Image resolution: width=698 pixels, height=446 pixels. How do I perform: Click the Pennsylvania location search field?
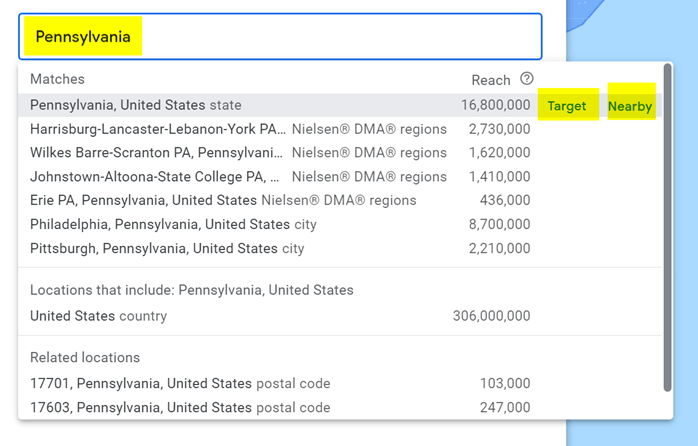[x=280, y=37]
